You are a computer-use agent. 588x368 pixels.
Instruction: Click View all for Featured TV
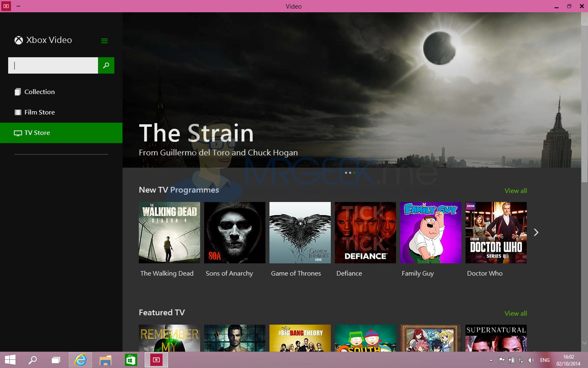tap(516, 313)
